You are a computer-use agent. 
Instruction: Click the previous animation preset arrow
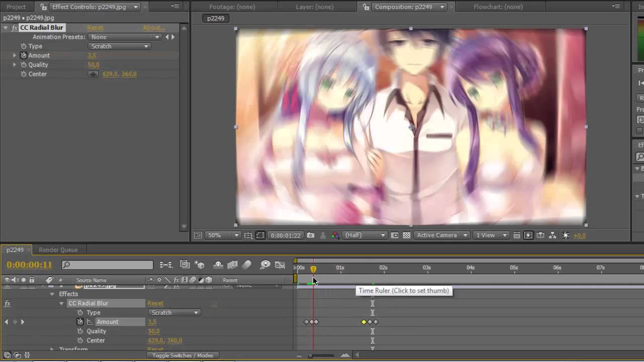(167, 37)
